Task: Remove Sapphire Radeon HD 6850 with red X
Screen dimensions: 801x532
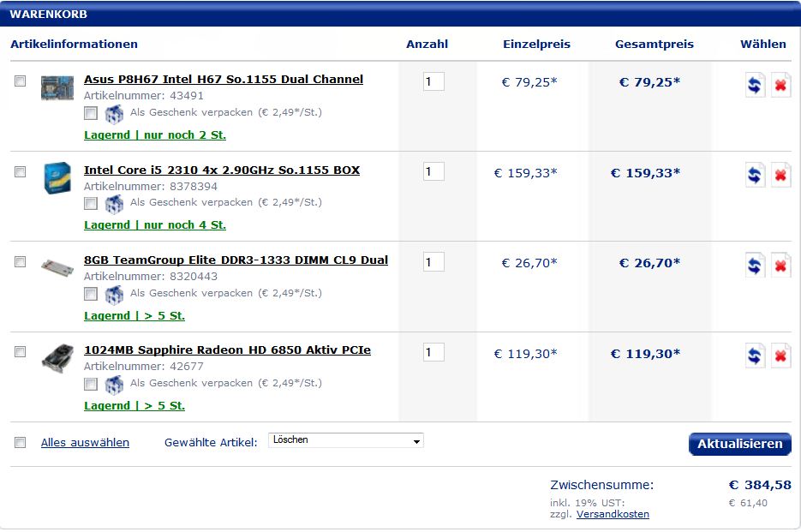Action: click(x=780, y=356)
